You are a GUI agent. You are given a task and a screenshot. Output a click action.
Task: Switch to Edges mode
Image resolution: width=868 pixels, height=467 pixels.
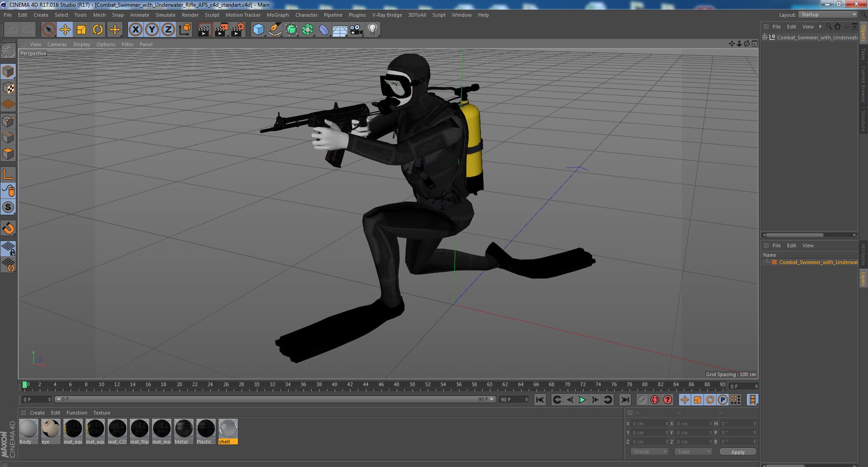8,137
